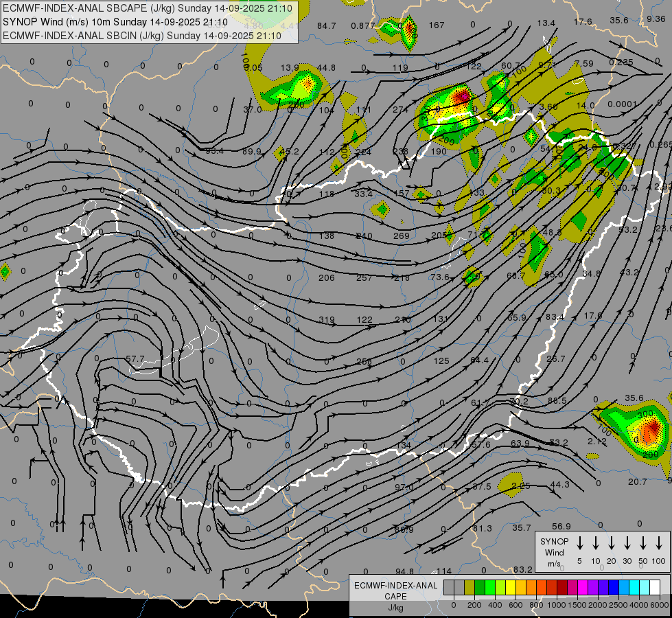Screen dimensions: 672x618
Task: Click the 50 m/s wind arrow in SYNOP legend
Action: click(x=643, y=543)
